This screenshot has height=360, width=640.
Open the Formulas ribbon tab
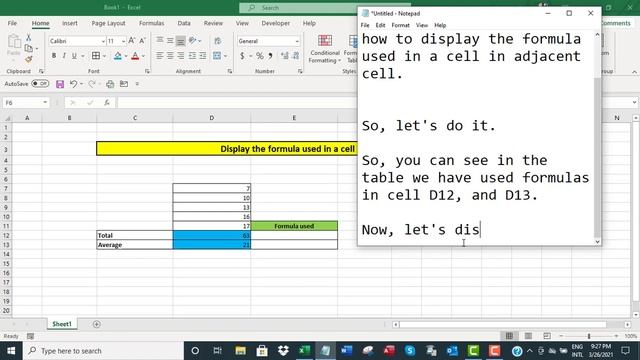click(x=151, y=23)
